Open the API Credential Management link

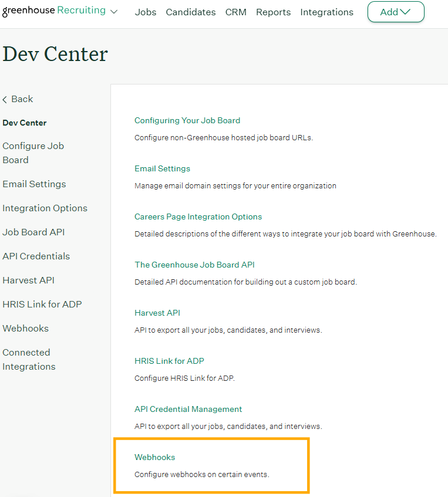[188, 409]
